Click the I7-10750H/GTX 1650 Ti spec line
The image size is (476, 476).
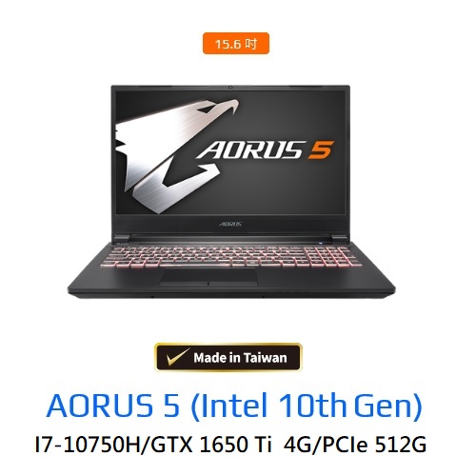(x=230, y=445)
